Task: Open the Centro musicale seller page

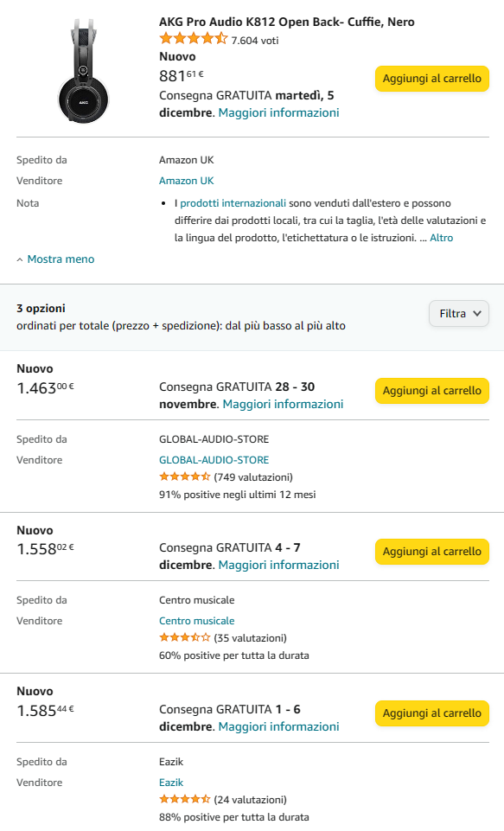Action: click(x=196, y=621)
